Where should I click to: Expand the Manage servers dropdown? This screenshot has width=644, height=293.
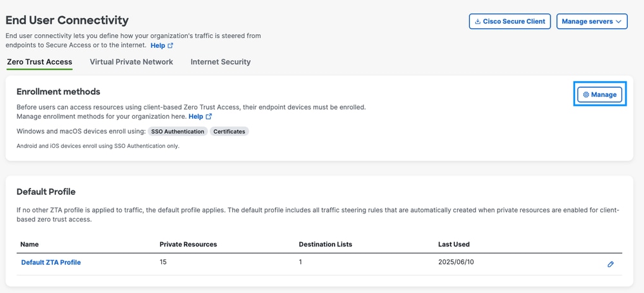click(x=592, y=21)
